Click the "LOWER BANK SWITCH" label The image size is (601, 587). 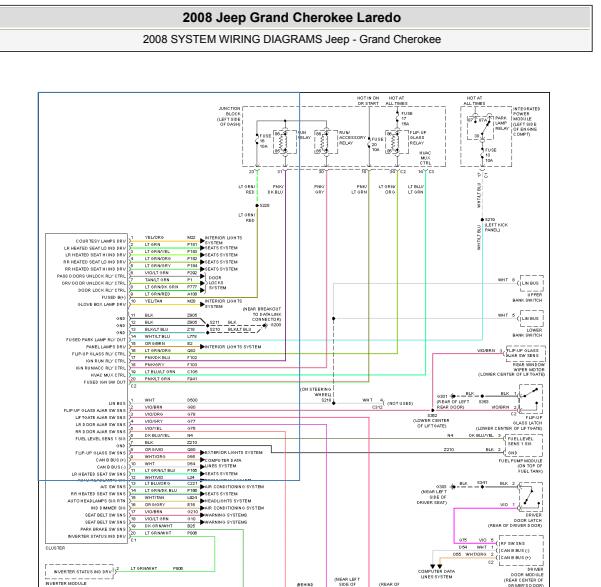tap(528, 332)
